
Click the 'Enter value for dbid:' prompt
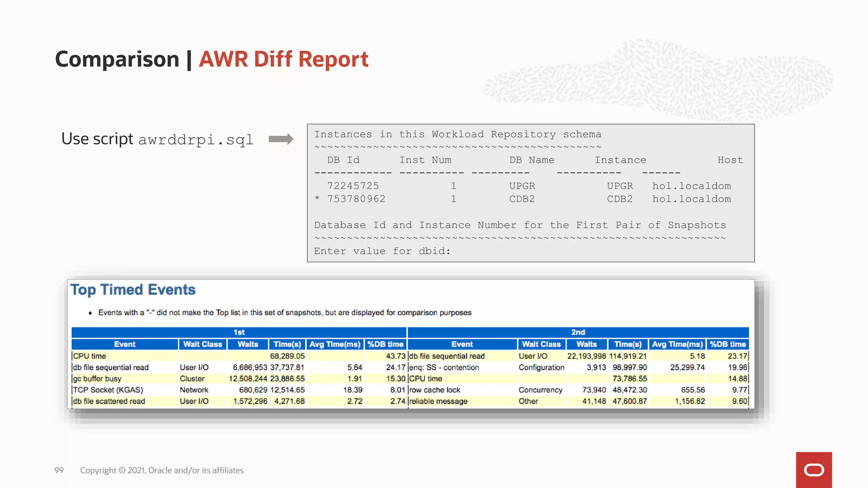coord(382,251)
